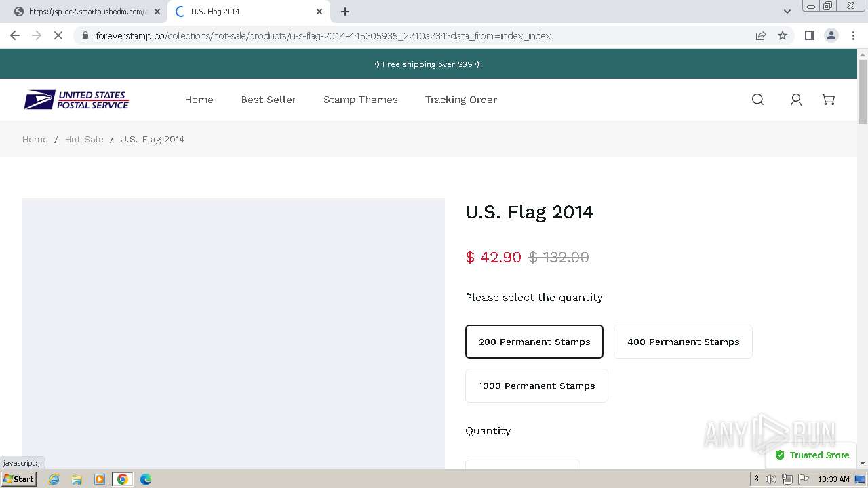Click the Tracking Order link
Screen dimensions: 868x488
coord(461,100)
